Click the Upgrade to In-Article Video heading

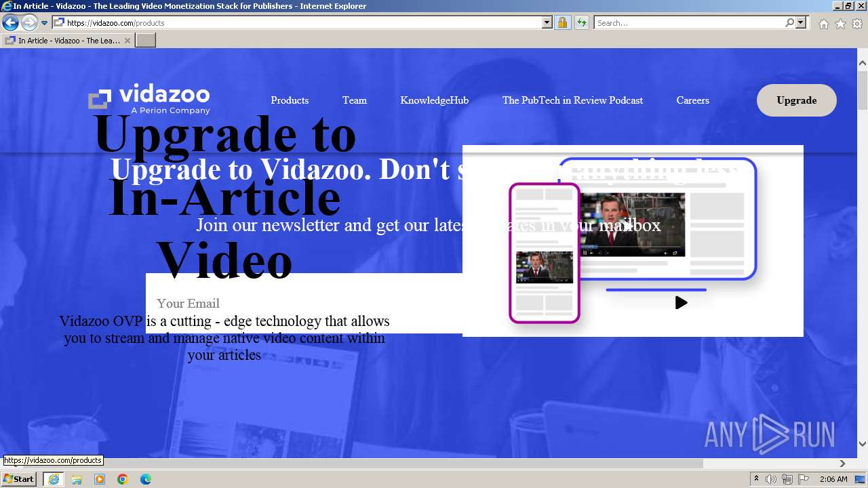[x=224, y=197]
